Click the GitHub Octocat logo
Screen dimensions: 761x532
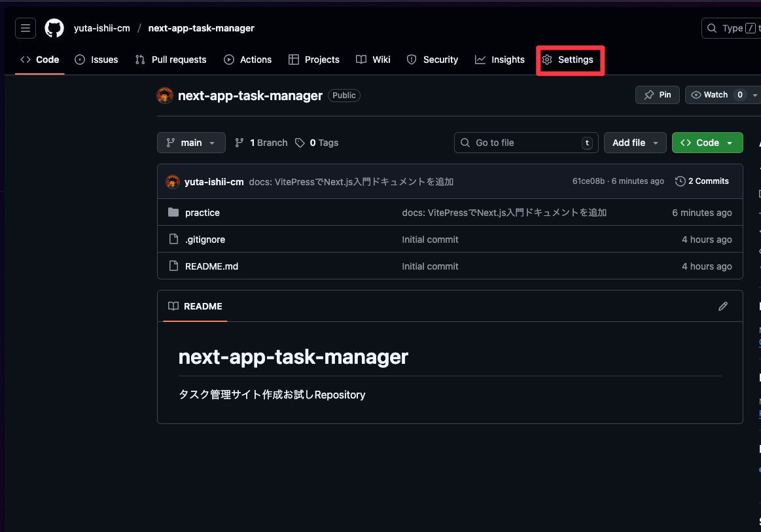[x=54, y=28]
